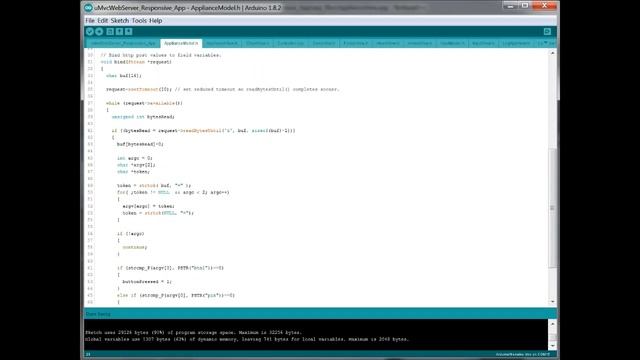
Task: Click the console scrollbar down arrow
Action: tap(553, 346)
